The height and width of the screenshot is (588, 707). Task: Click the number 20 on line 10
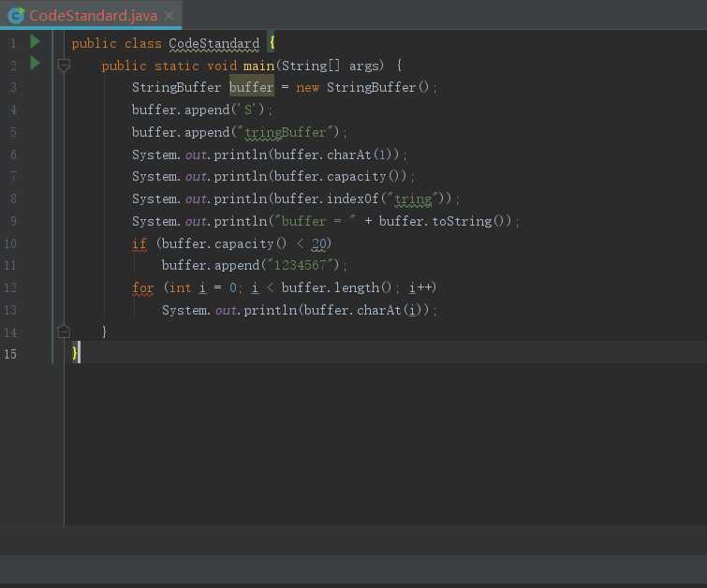pos(318,244)
